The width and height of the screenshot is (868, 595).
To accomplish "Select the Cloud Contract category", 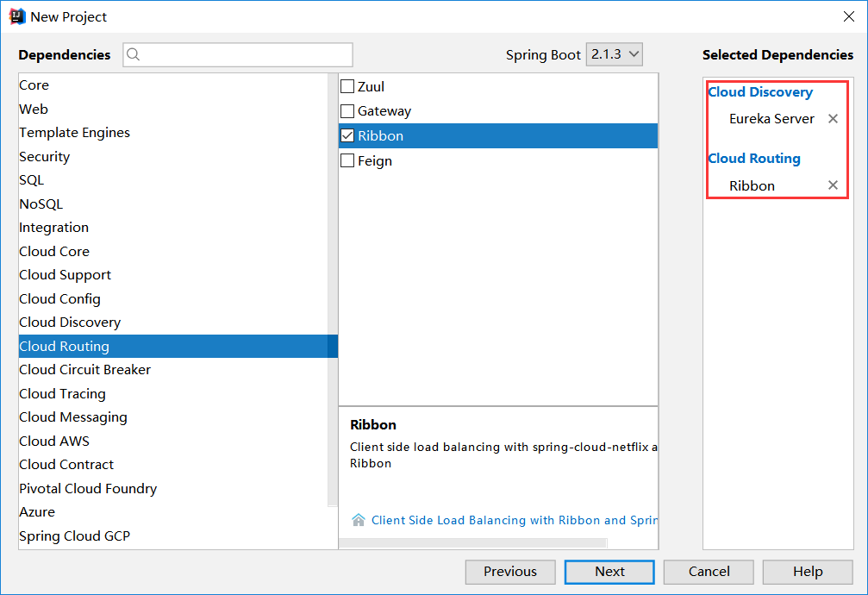I will [x=172, y=464].
